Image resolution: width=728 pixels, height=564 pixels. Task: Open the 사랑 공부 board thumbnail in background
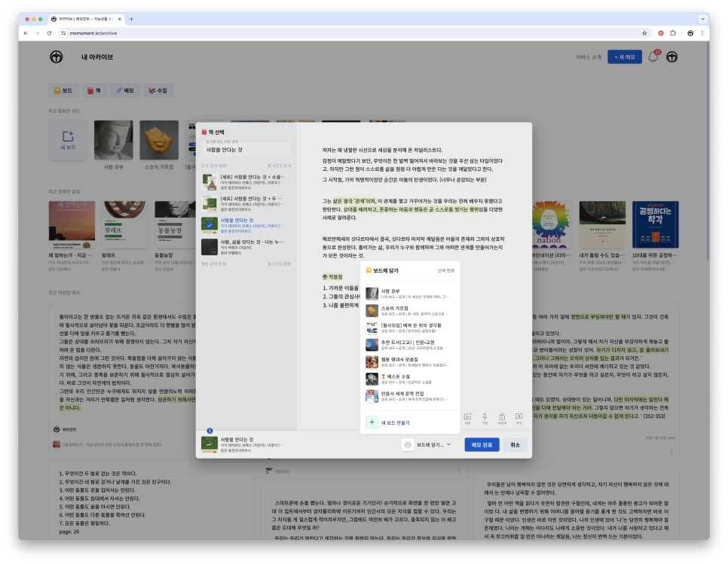(113, 140)
